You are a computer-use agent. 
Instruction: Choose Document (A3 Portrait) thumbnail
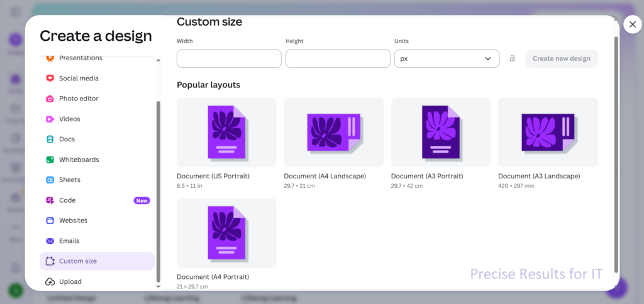[441, 132]
